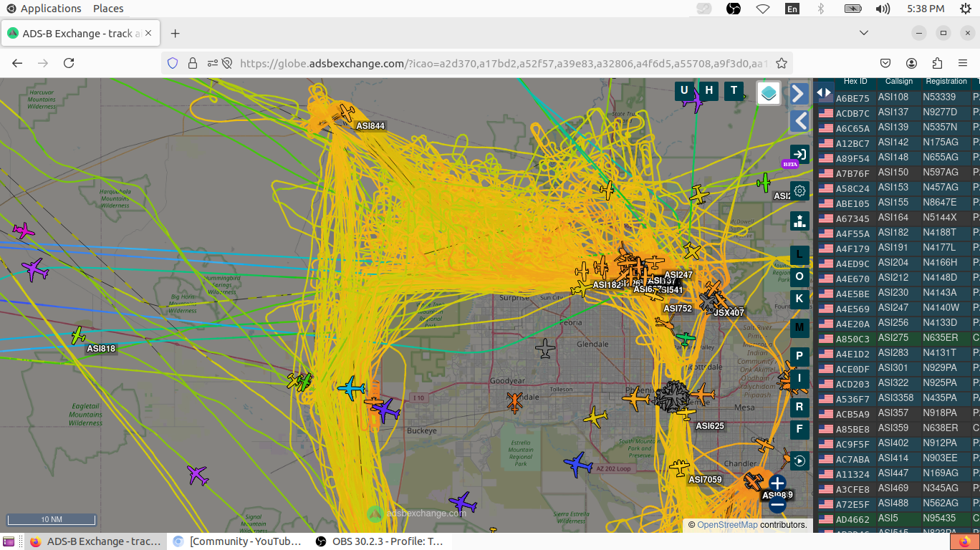
Task: Open Firefox account profile icon
Action: (x=911, y=63)
